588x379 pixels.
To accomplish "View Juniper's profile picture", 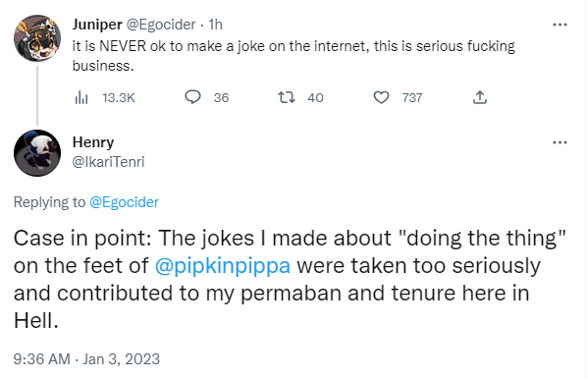I will tap(37, 38).
